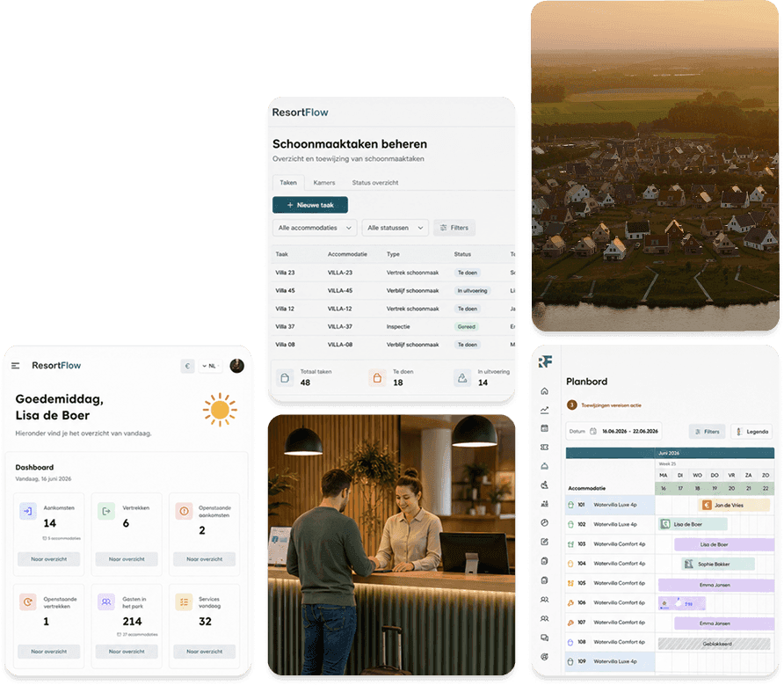Open Filters in Planbord panel

pos(707,432)
